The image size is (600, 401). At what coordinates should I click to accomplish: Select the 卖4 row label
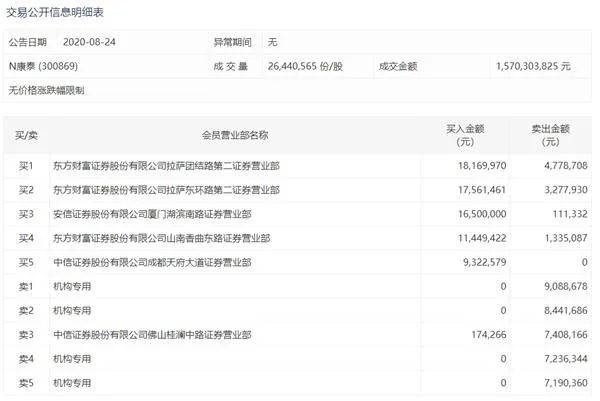click(x=26, y=359)
